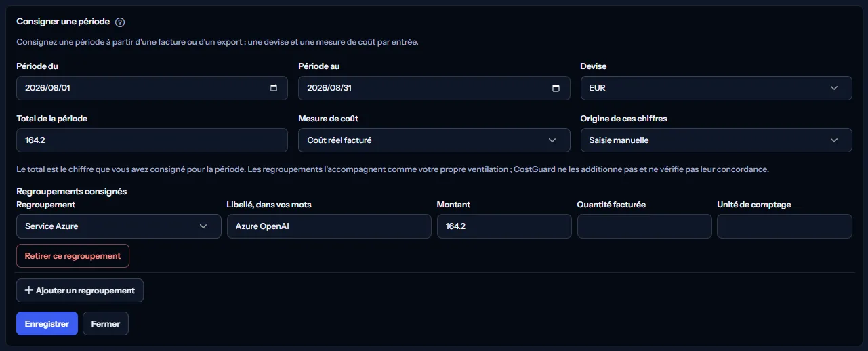868x351 pixels.
Task: Open calendar picker for Période au
Action: pyautogui.click(x=556, y=88)
